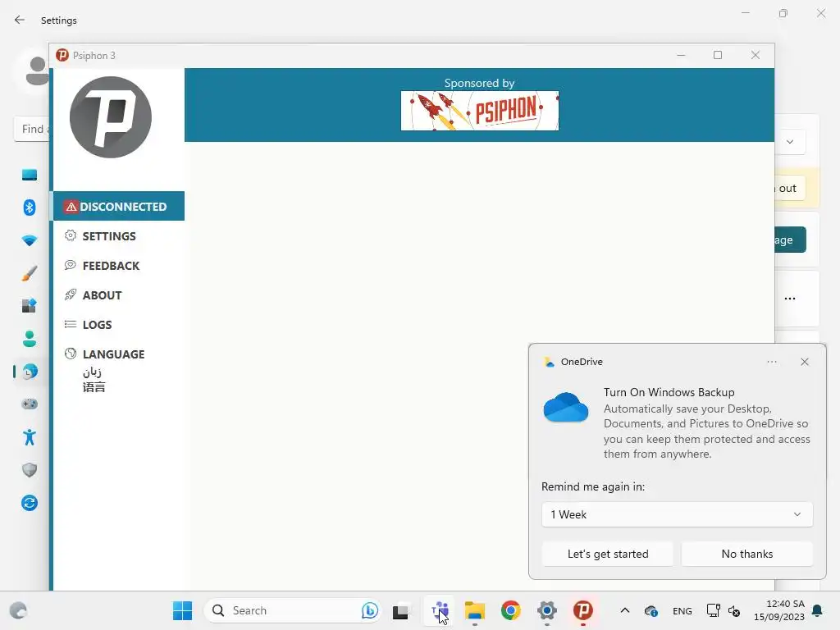Click No thanks in OneDrive popup
Viewport: 840px width, 630px height.
[x=746, y=554]
